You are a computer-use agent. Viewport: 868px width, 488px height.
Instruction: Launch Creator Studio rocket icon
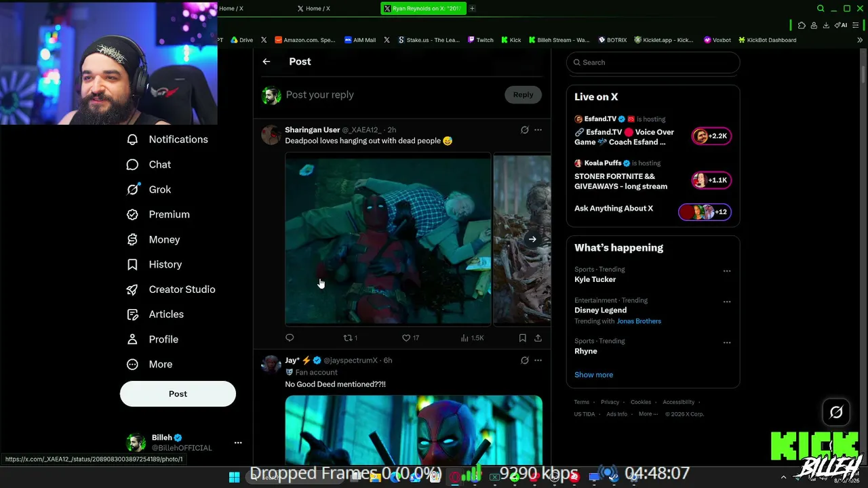[133, 289]
